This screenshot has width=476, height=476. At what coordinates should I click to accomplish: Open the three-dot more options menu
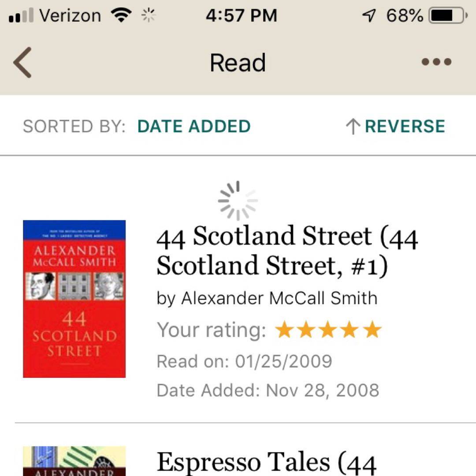tap(436, 62)
